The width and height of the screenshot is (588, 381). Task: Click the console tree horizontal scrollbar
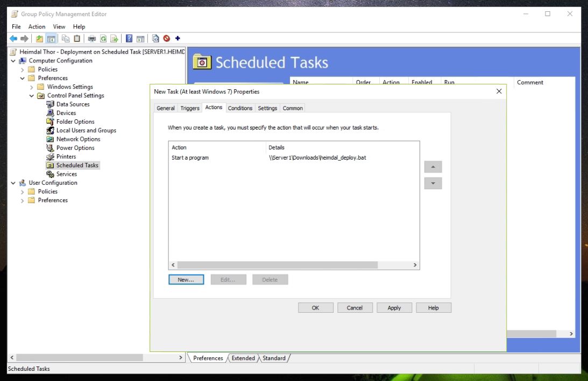tap(79, 357)
